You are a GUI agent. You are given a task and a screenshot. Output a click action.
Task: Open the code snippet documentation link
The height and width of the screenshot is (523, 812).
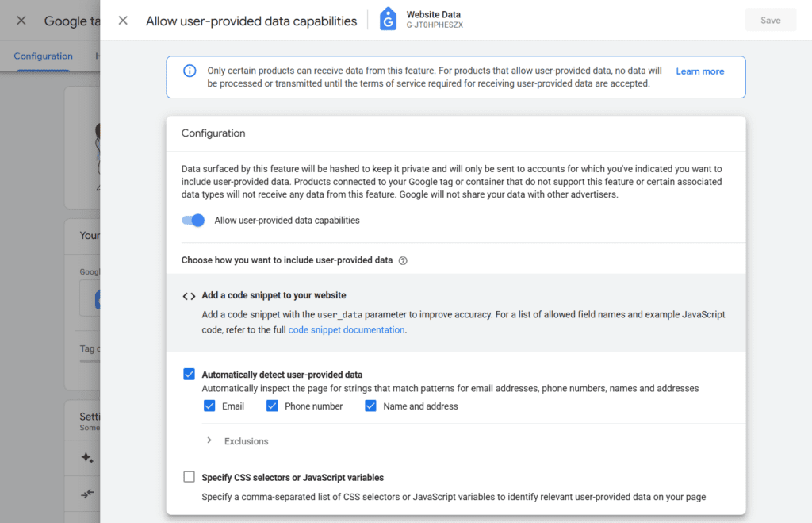347,329
